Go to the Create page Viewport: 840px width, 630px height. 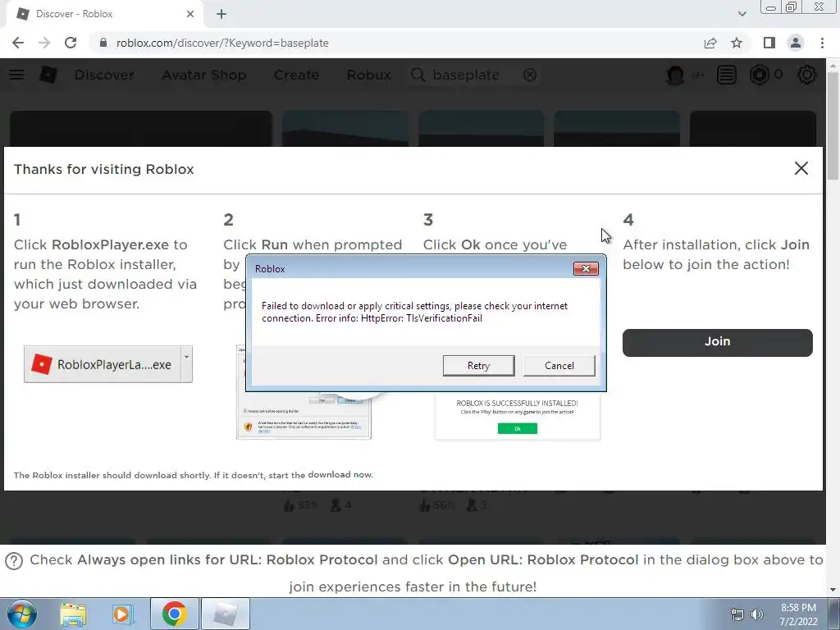(296, 75)
